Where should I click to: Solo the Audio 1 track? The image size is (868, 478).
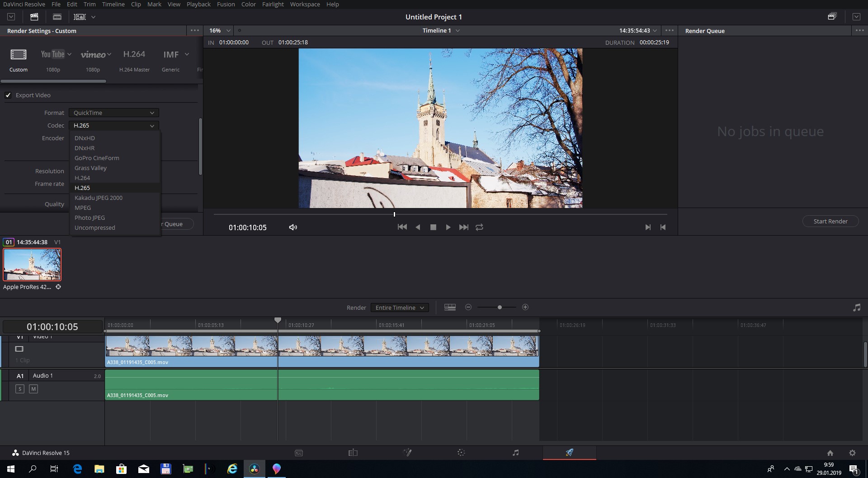pos(19,389)
